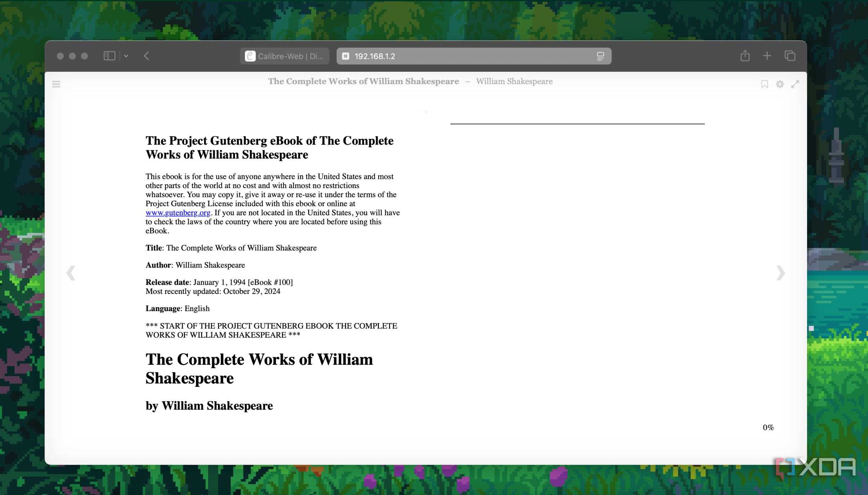
Task: Open Safari reader page menu icon
Action: [x=600, y=56]
